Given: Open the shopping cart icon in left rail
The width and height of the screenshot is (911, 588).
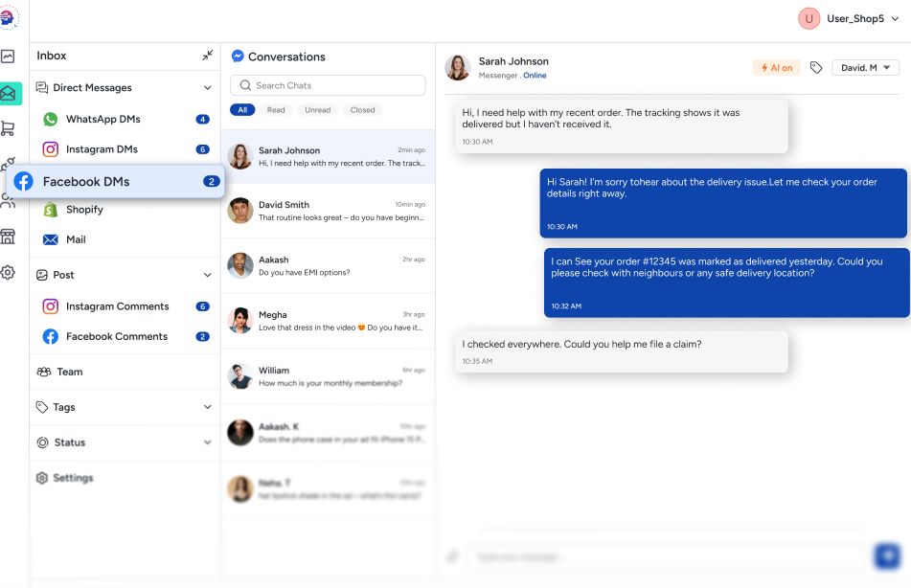Looking at the screenshot, I should click(8, 128).
